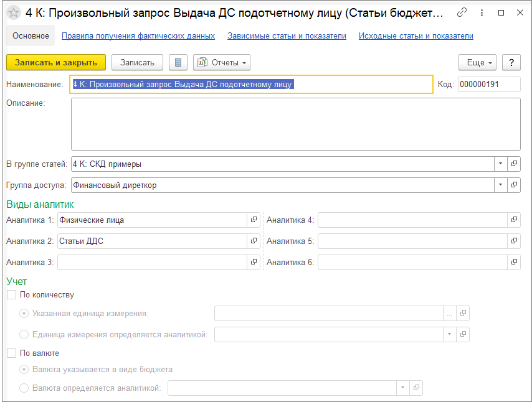Open the Аналитика 2 Статьи ДДС value
The height and width of the screenshot is (402, 532).
(x=254, y=241)
